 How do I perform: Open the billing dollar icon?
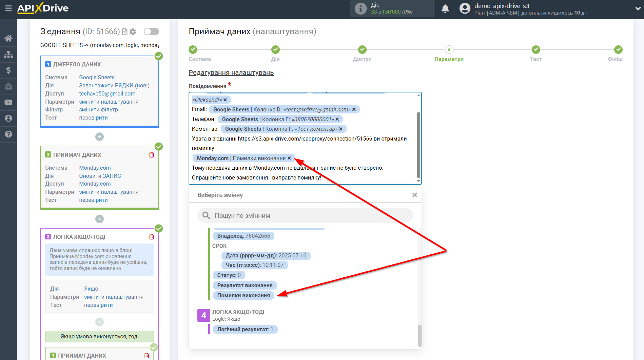point(8,70)
